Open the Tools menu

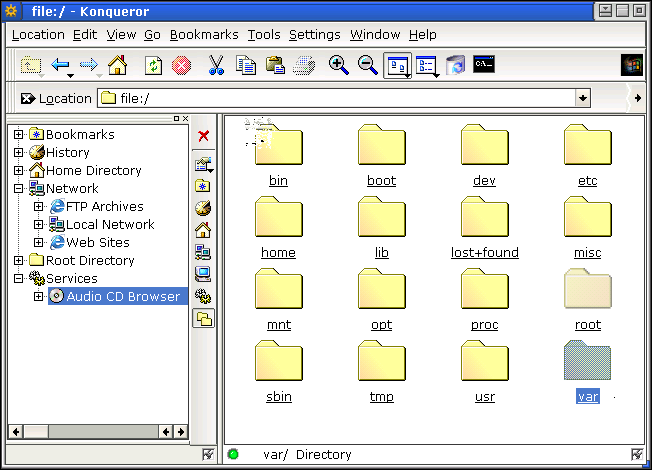tap(264, 35)
